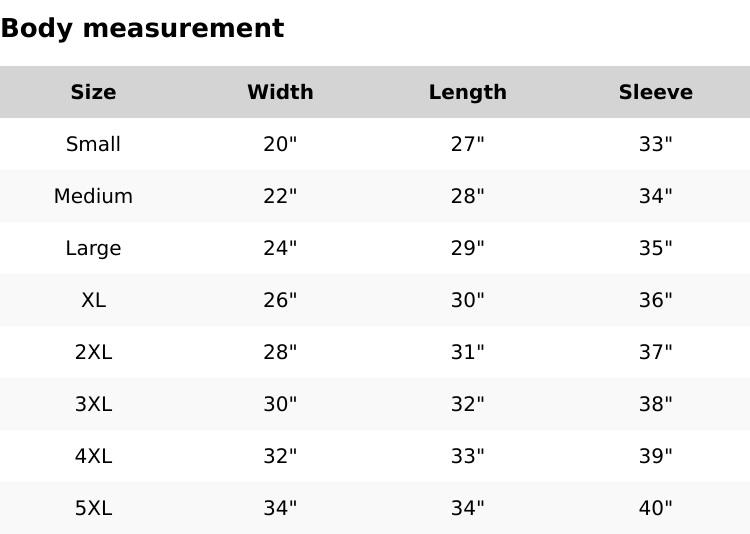Click the 26" width value for XL

click(280, 300)
